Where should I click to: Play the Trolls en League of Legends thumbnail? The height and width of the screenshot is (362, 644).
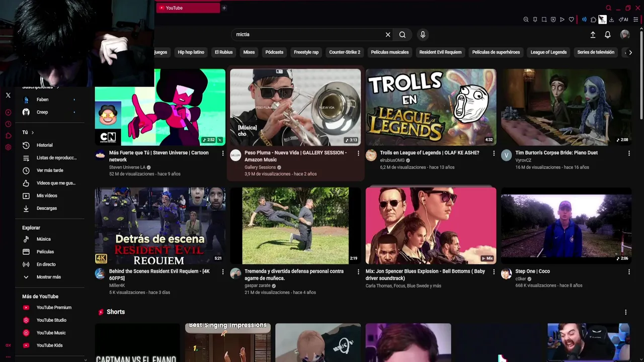coord(431,107)
